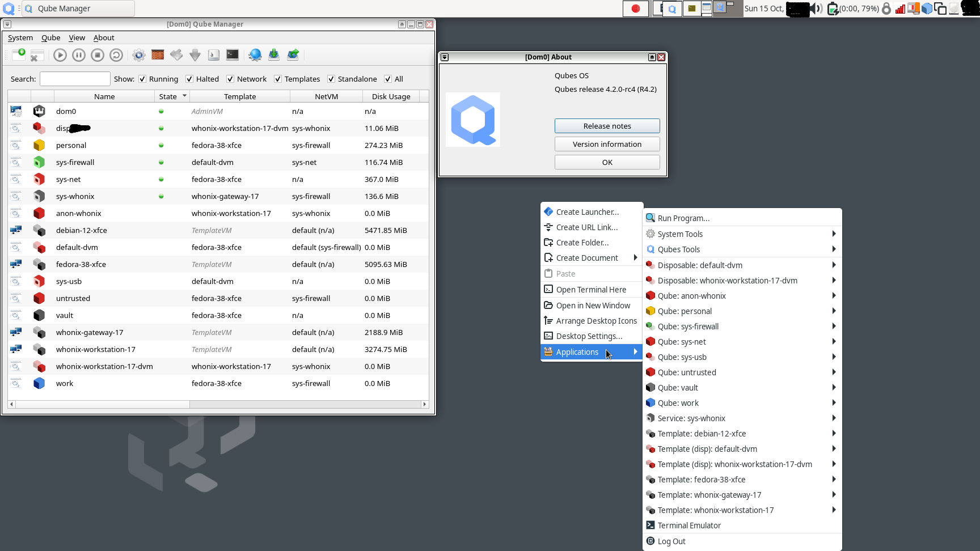Expand the System Tools submenu
The width and height of the screenshot is (980, 551).
(742, 234)
